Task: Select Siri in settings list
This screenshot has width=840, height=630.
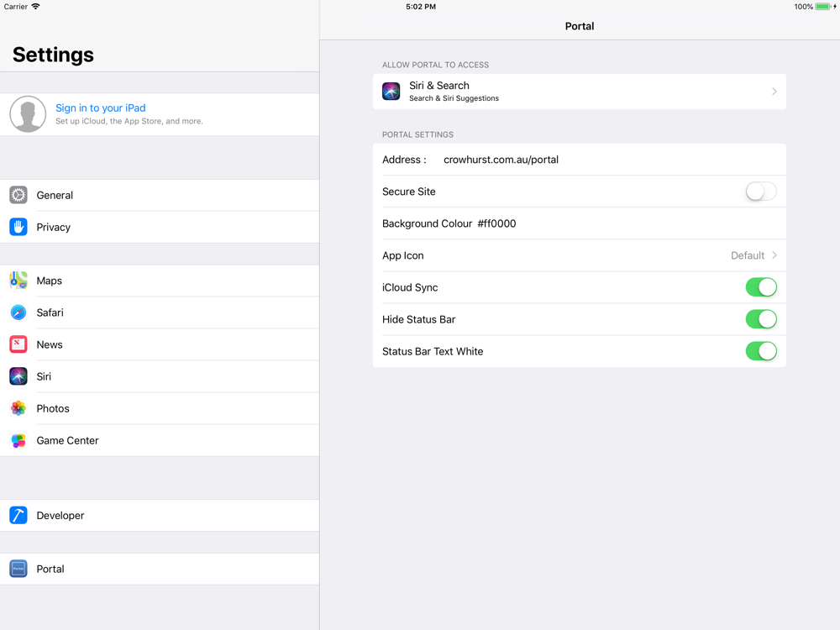Action: click(160, 376)
